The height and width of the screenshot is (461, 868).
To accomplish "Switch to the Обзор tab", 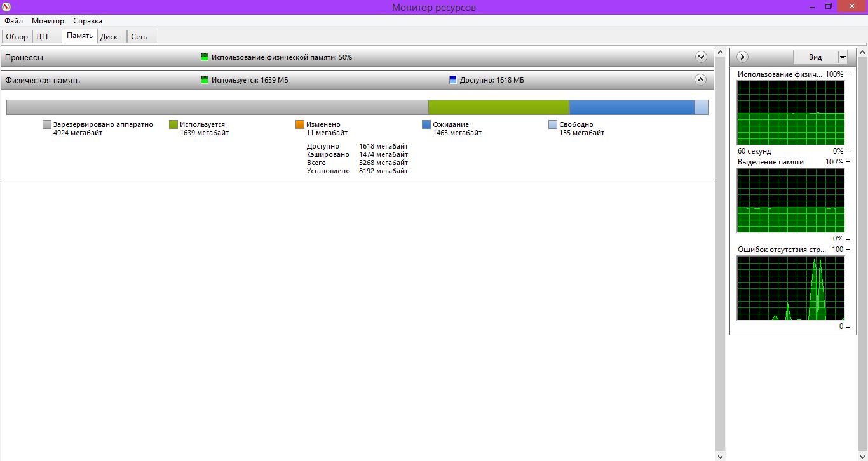I will pyautogui.click(x=17, y=37).
